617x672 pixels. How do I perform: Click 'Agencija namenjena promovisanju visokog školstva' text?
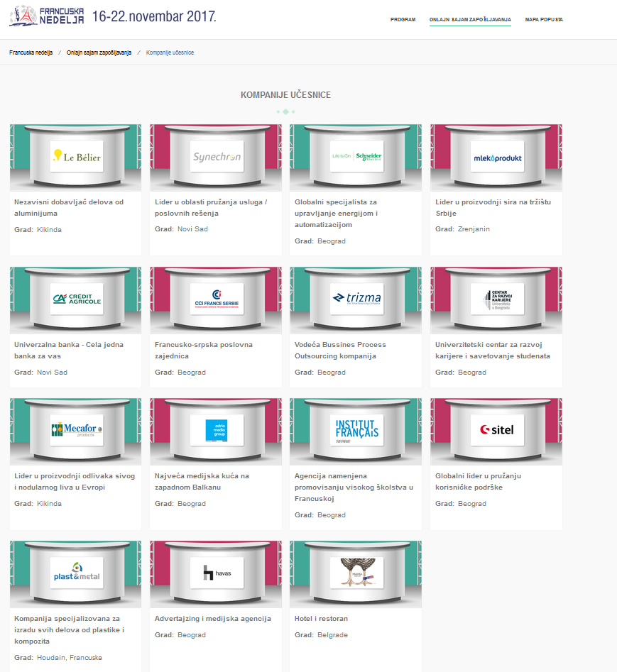point(354,487)
